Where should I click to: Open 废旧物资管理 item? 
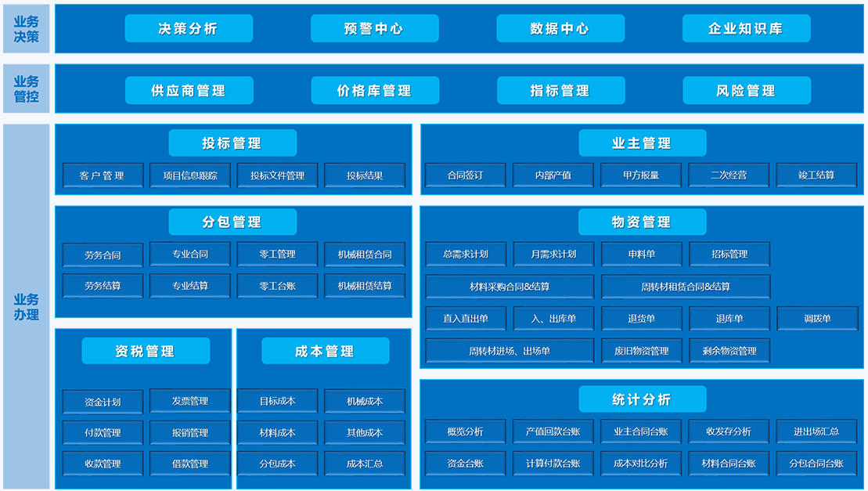click(x=641, y=351)
